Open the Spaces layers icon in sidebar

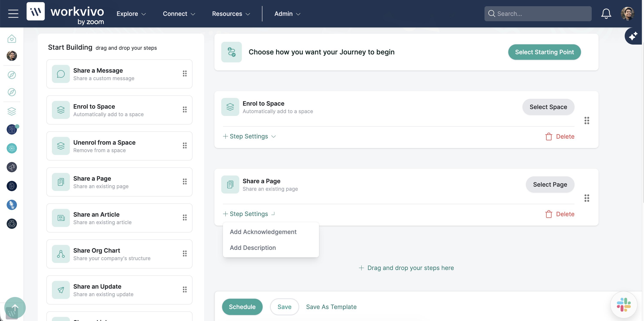[x=12, y=111]
